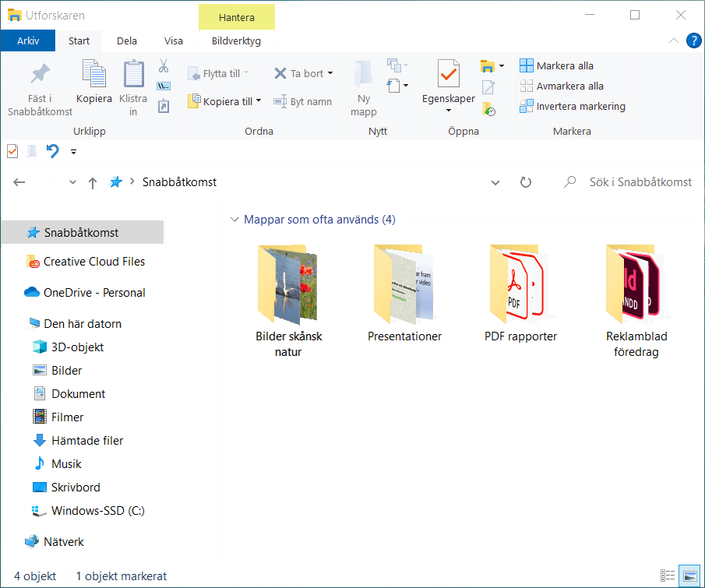Create a new folder with Ny mapp

coord(363,75)
